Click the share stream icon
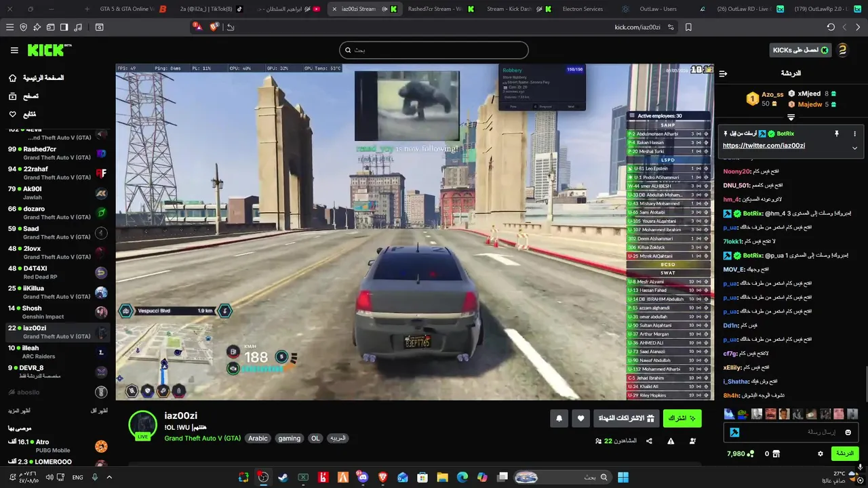The width and height of the screenshot is (868, 488). tap(649, 441)
